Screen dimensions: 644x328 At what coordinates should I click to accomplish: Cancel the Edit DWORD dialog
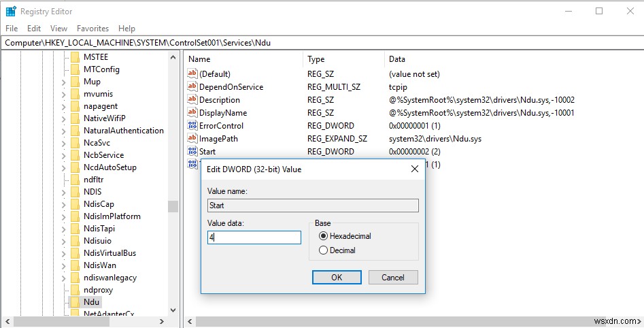tap(393, 278)
